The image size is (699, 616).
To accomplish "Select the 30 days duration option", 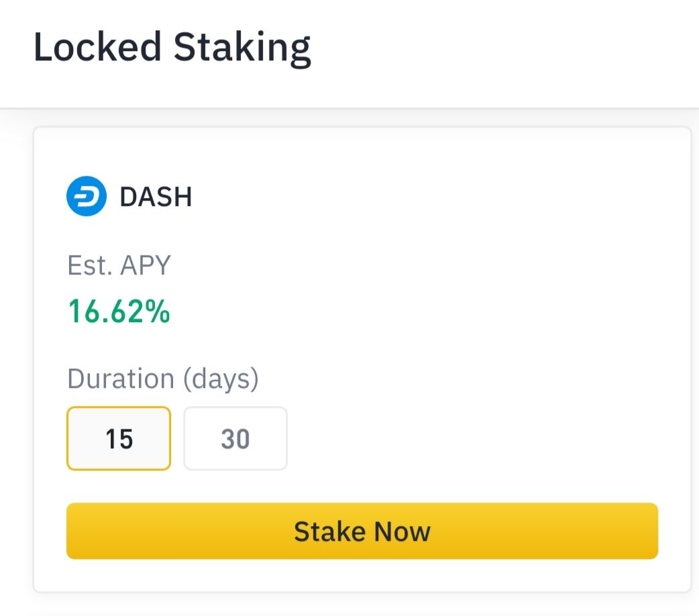I will [x=235, y=438].
